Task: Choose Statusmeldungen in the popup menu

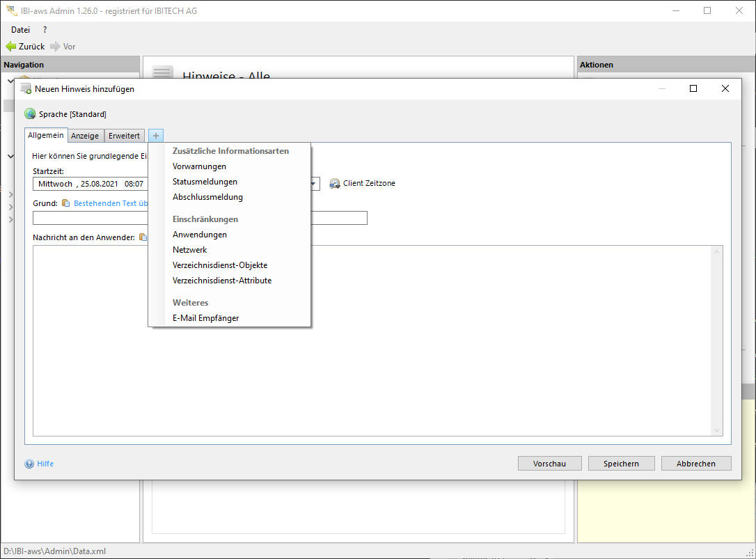Action: coord(205,182)
